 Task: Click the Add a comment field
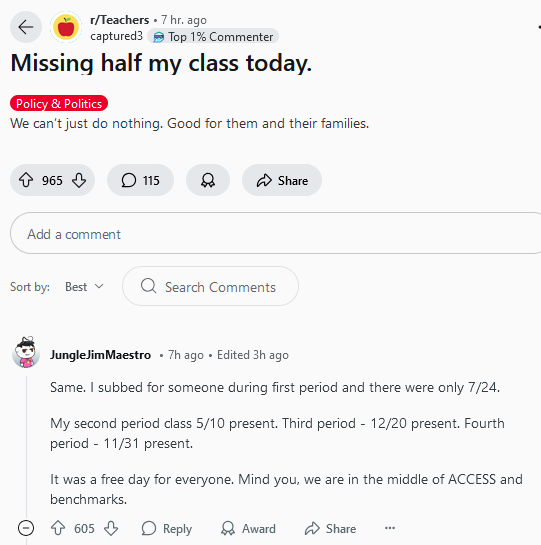(275, 233)
